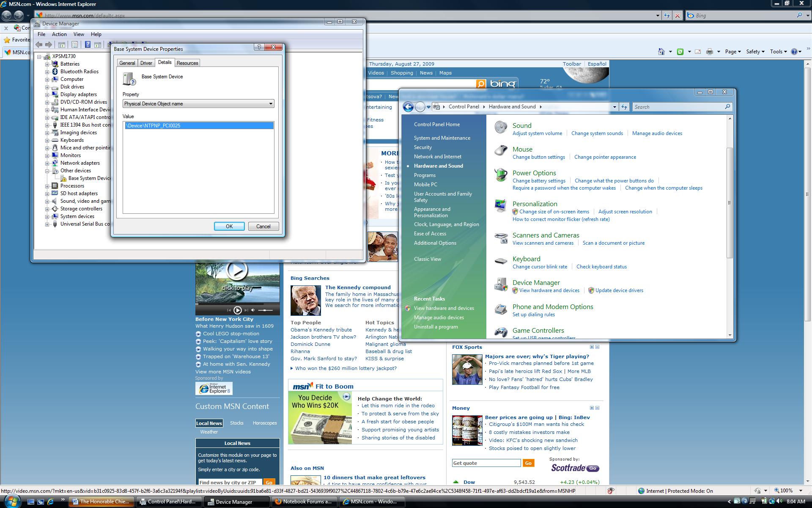This screenshot has width=812, height=508.
Task: Expand the Monitors tree node
Action: [x=47, y=156]
